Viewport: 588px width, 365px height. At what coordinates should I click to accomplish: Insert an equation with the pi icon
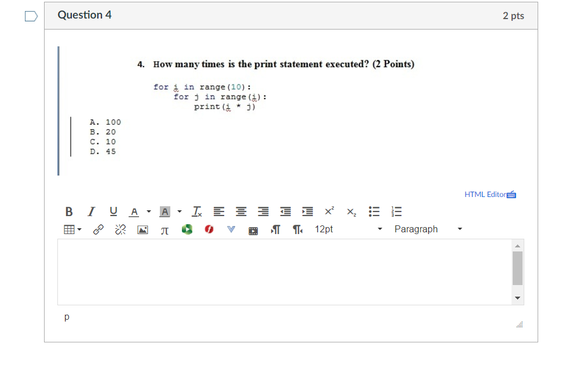[x=165, y=229]
